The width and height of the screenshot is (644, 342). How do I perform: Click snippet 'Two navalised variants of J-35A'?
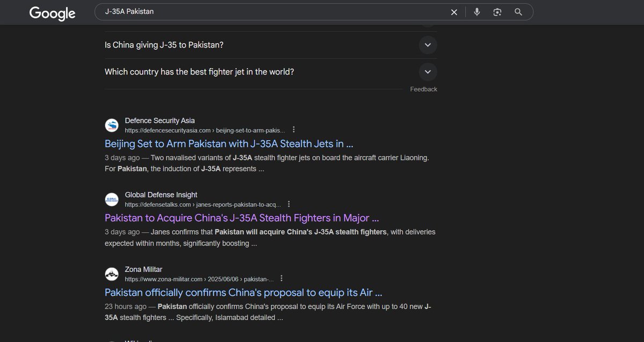267,163
